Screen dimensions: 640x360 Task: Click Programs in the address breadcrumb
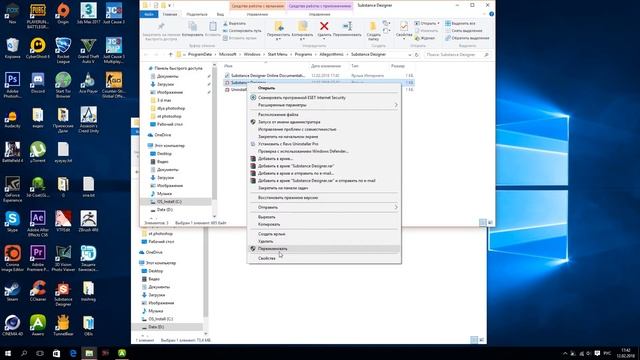pos(303,54)
